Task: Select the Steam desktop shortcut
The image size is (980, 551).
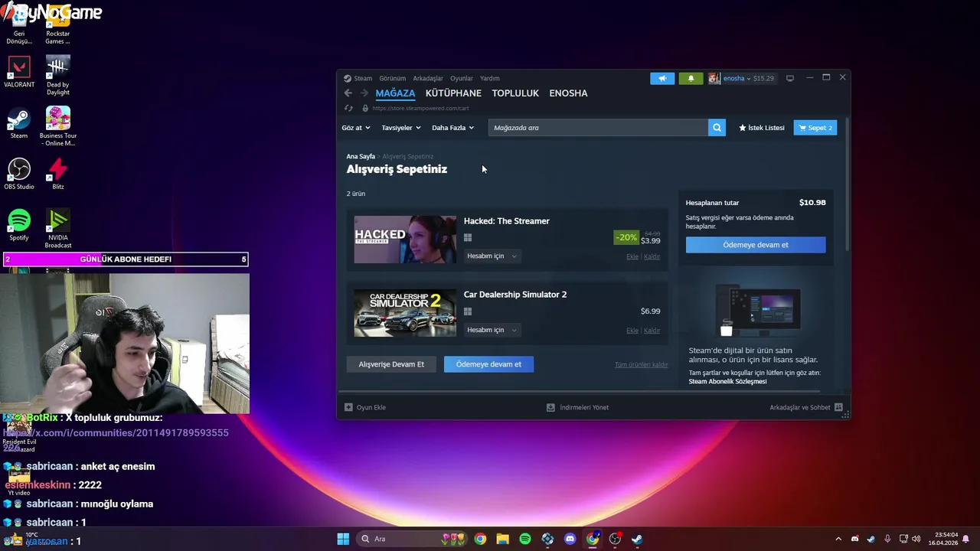Action: [x=19, y=123]
